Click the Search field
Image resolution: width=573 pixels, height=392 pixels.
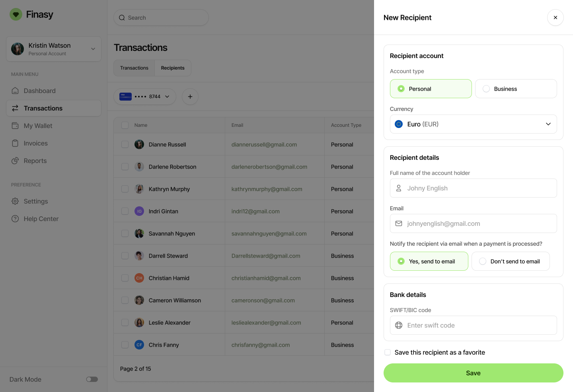click(x=161, y=17)
